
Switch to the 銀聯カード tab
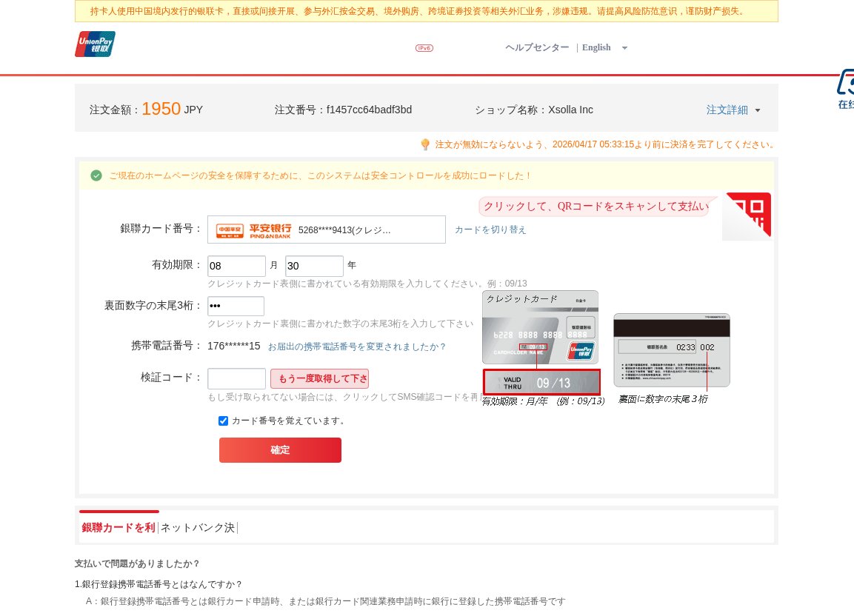click(119, 528)
